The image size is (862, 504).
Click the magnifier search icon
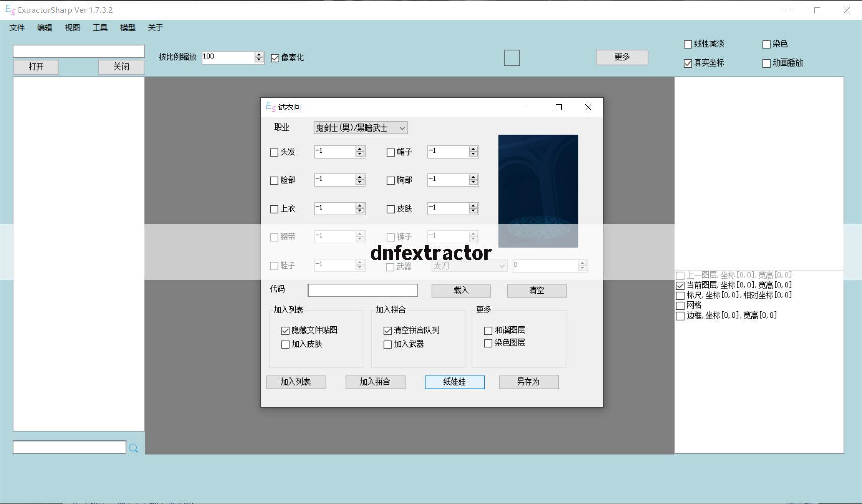(134, 448)
